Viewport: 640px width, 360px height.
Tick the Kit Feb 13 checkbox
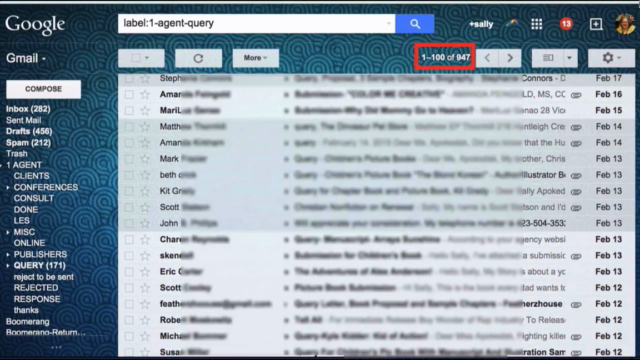[x=129, y=191]
